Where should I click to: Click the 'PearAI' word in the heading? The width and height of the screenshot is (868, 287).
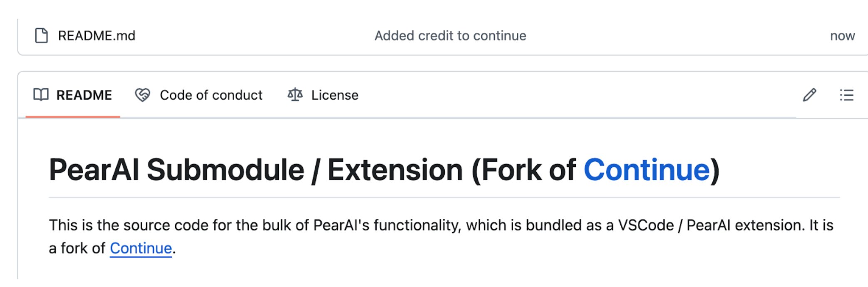pyautogui.click(x=94, y=170)
